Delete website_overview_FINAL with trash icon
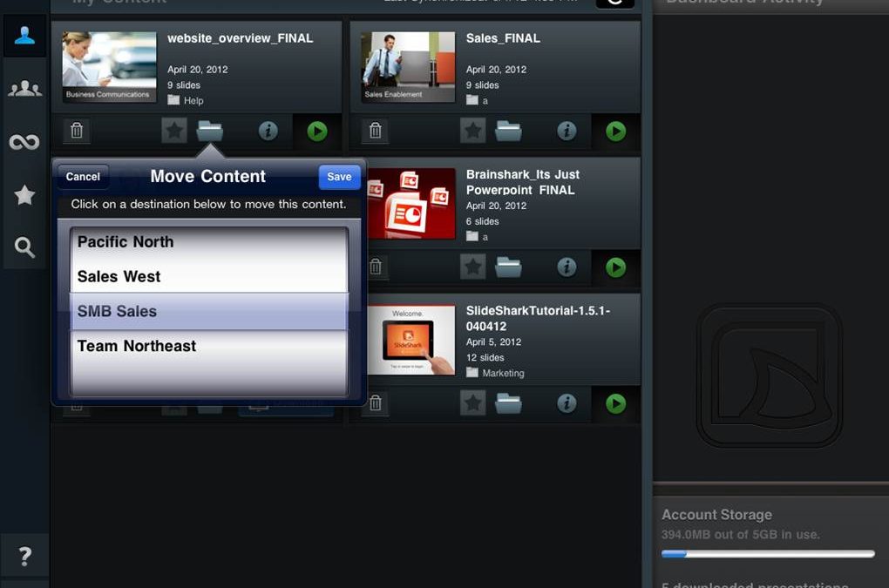This screenshot has height=588, width=889. (x=77, y=131)
